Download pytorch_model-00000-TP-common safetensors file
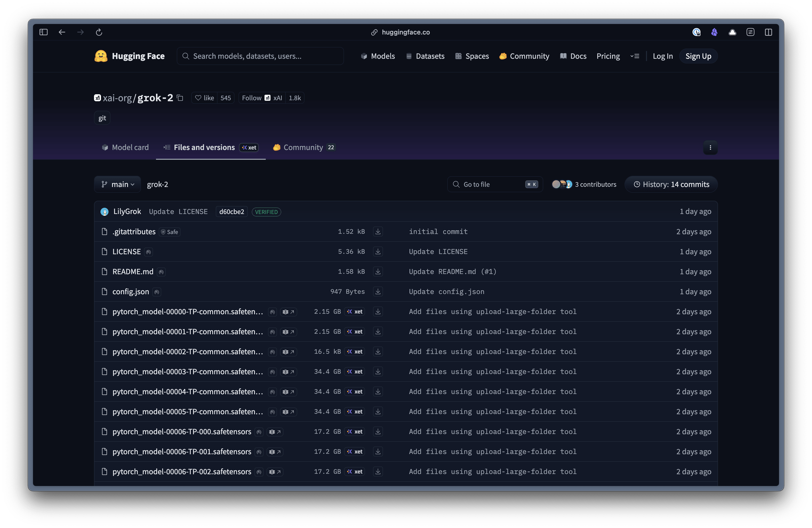The height and width of the screenshot is (528, 812). tap(378, 311)
